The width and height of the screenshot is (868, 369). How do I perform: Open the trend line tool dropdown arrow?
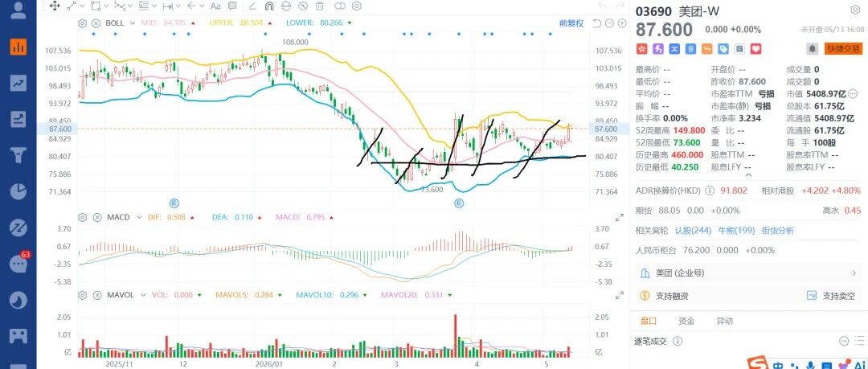83,6
